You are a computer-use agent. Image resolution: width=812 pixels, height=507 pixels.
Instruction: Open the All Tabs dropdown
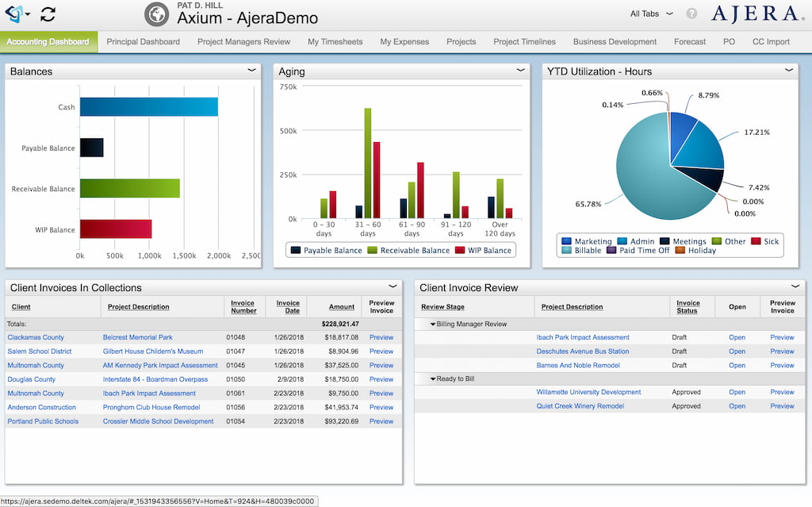pyautogui.click(x=649, y=13)
